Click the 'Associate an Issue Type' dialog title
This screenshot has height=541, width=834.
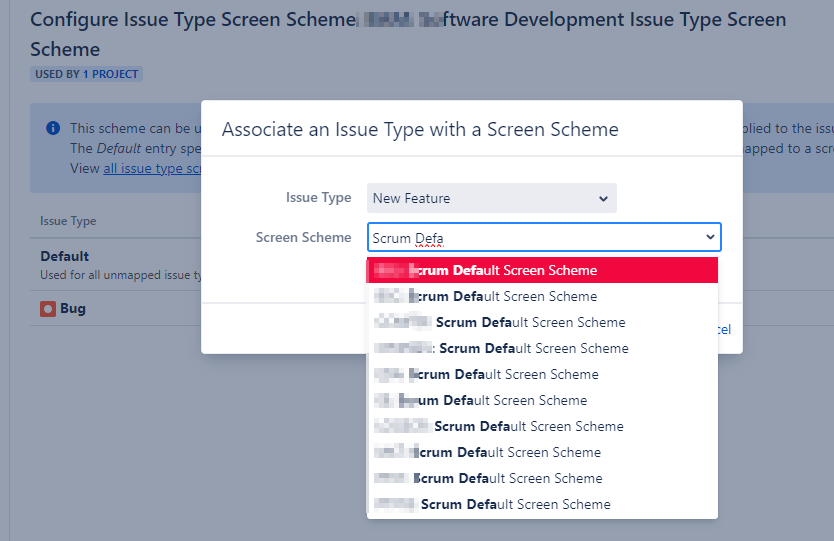tap(420, 129)
